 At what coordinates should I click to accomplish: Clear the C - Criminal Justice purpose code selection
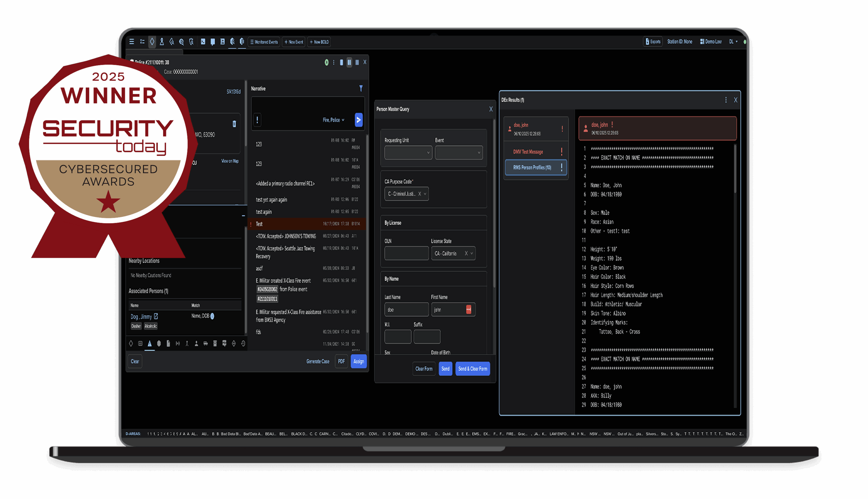coord(419,194)
